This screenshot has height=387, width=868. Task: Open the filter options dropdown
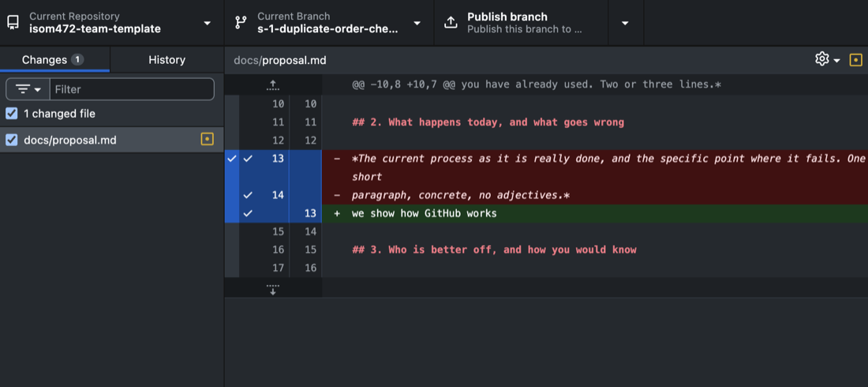click(28, 89)
